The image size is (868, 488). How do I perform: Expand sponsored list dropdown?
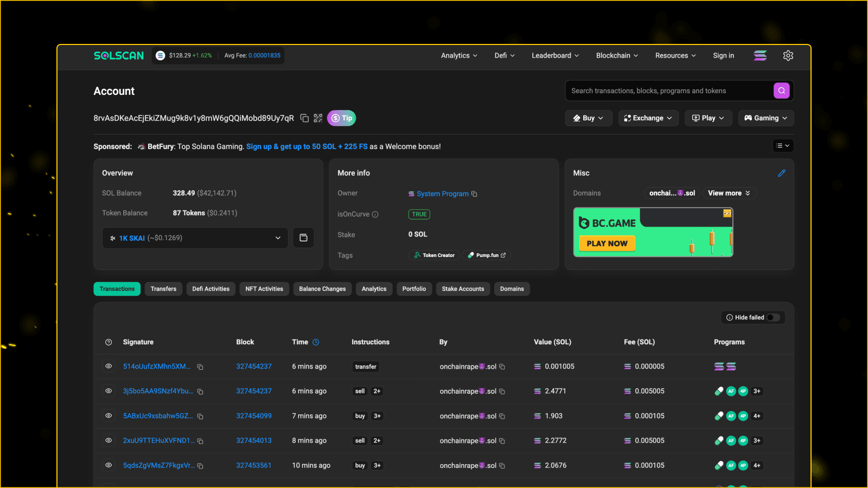click(x=783, y=145)
